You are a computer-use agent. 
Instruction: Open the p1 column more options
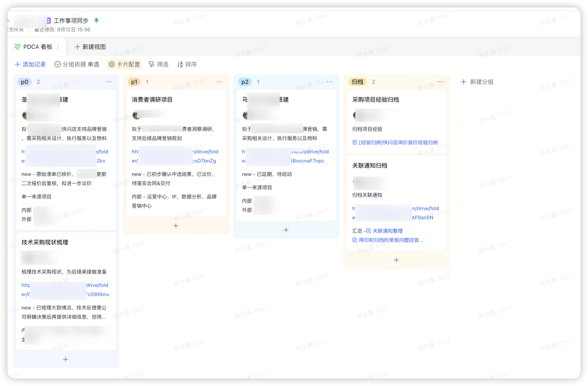point(219,82)
